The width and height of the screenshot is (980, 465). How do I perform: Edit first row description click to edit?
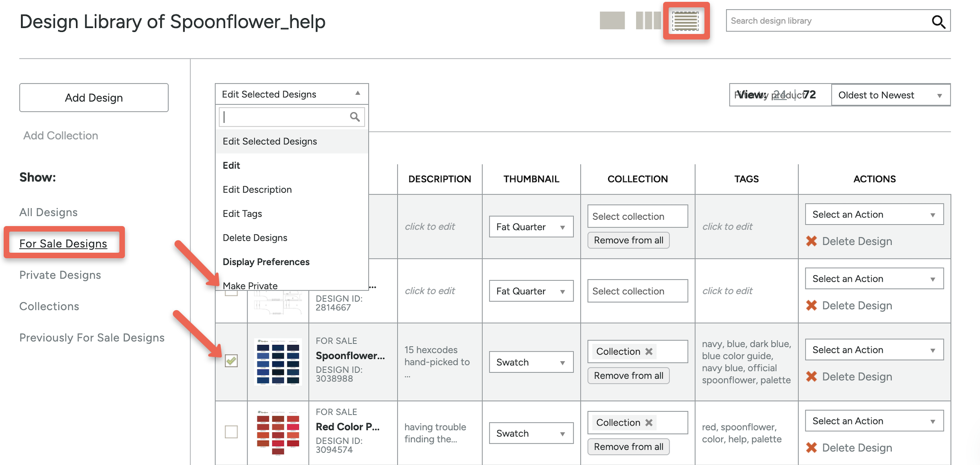click(430, 227)
